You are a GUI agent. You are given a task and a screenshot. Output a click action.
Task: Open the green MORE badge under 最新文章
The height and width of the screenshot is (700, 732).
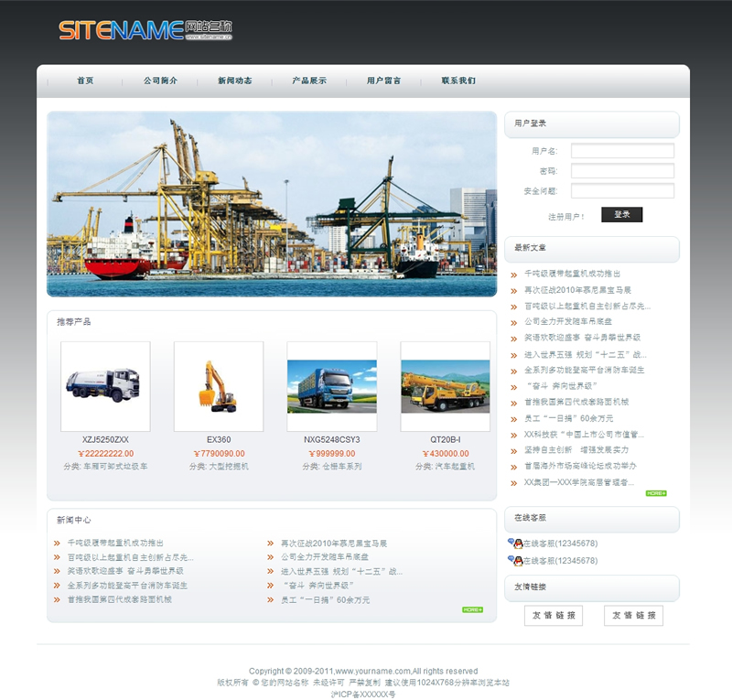point(655,493)
